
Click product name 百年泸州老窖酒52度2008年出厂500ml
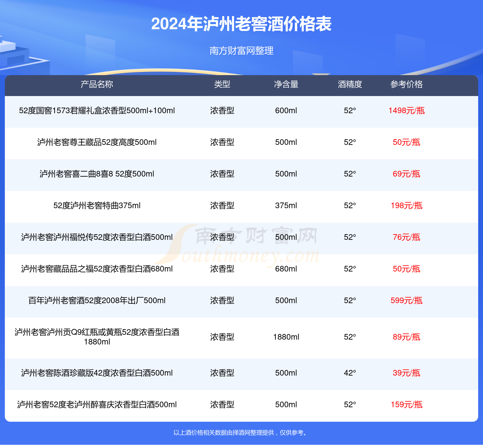(97, 300)
